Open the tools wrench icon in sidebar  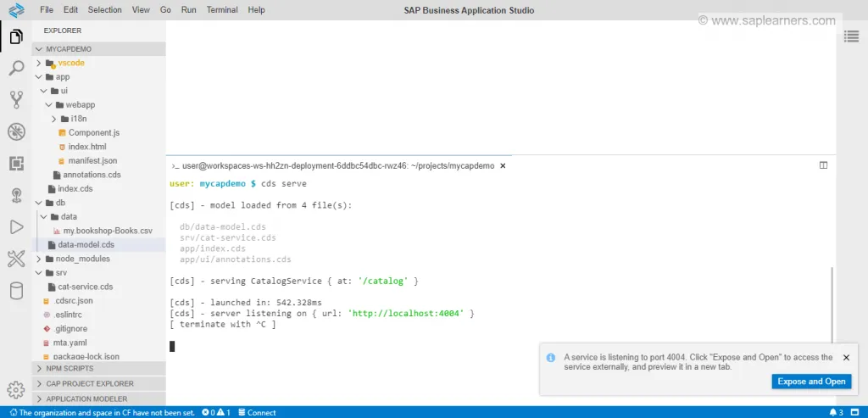point(16,259)
